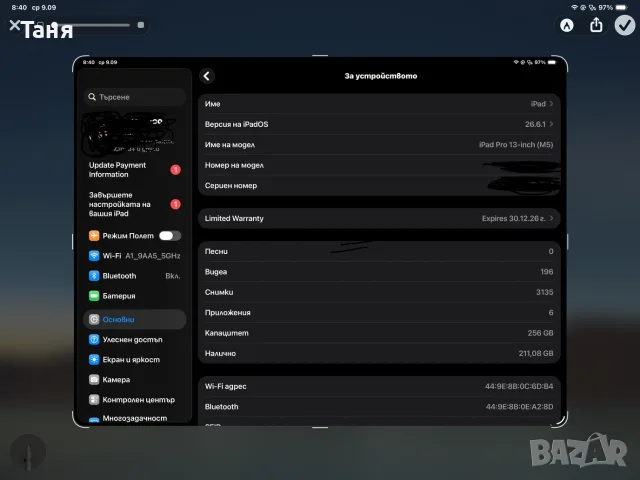Click Приложения row
640x480 pixels.
379,313
